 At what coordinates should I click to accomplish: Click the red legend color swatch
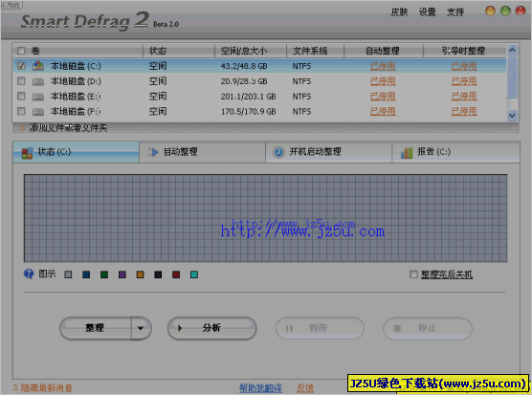coord(176,274)
